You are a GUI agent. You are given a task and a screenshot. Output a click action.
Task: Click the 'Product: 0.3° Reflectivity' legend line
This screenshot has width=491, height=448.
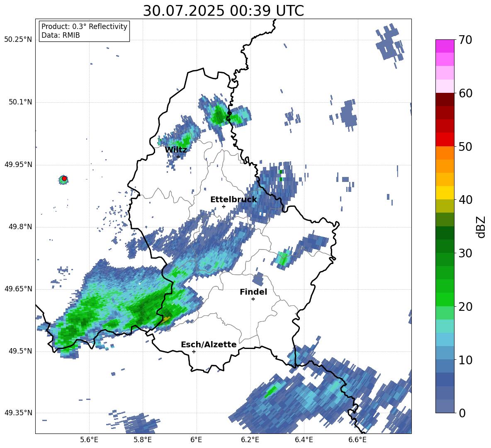[x=84, y=27]
